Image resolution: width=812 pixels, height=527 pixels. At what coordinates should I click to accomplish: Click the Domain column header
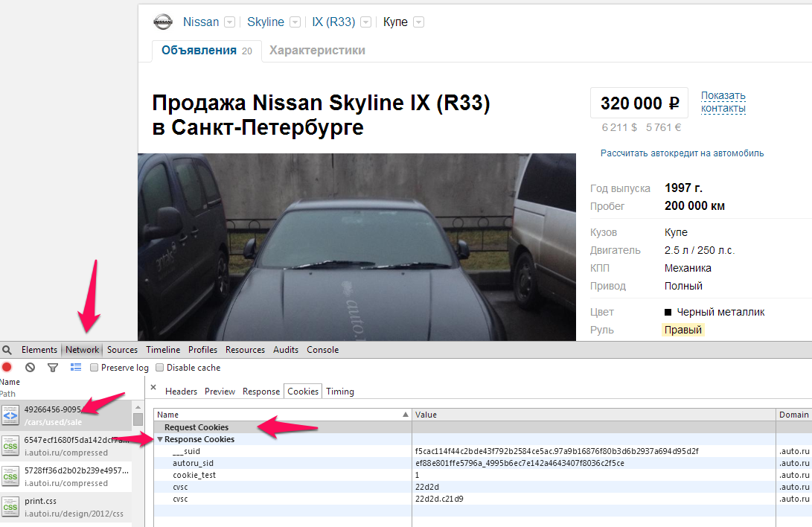(x=794, y=415)
